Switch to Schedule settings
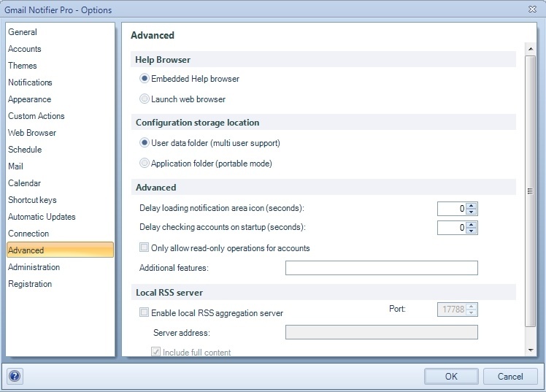This screenshot has width=546, height=392. 61,150
